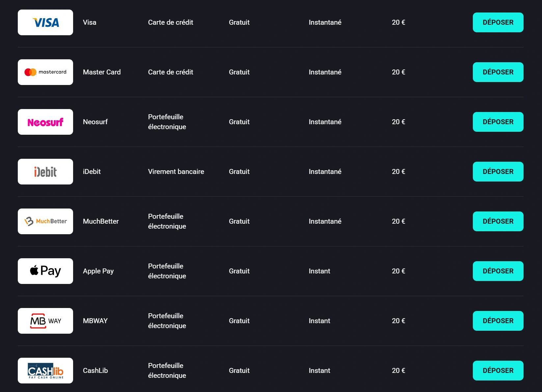Select the "Apple Pay" name text

click(98, 271)
